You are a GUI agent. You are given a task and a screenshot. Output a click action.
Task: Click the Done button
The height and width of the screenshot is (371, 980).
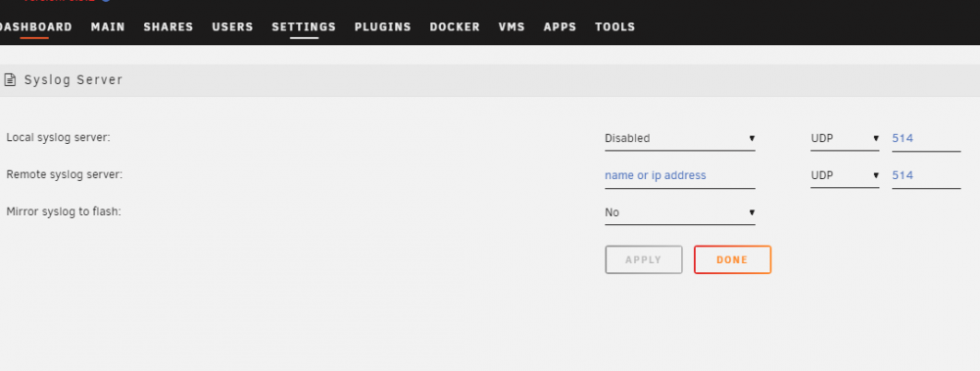(732, 259)
